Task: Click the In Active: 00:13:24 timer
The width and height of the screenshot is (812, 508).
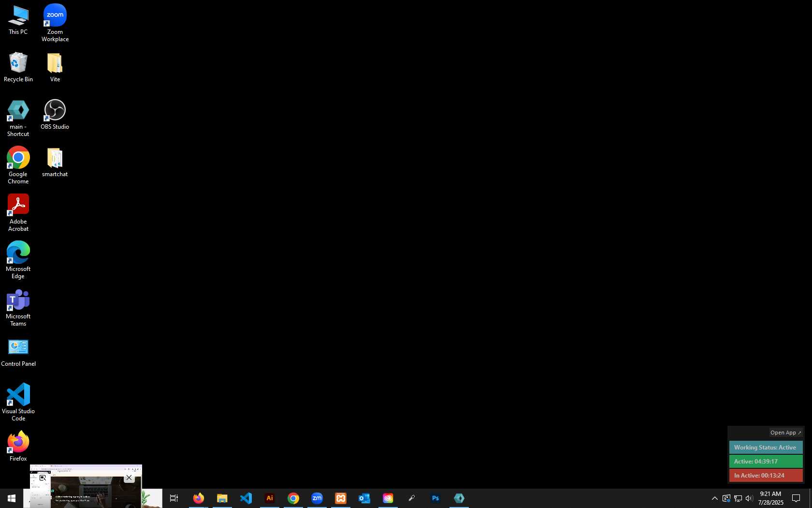Action: click(x=766, y=476)
